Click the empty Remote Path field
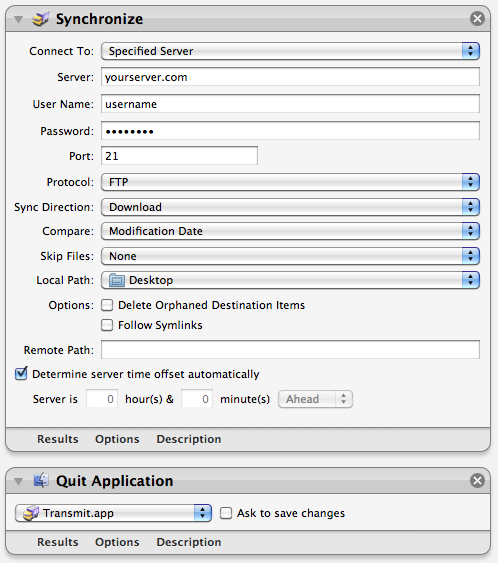The image size is (498, 563). pyautogui.click(x=290, y=350)
